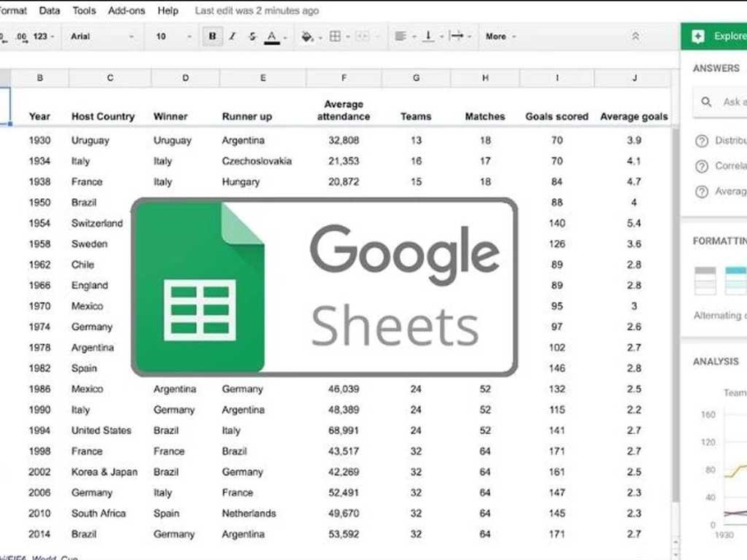The width and height of the screenshot is (747, 560).
Task: Open the 123 number format dropdown
Action: (43, 36)
